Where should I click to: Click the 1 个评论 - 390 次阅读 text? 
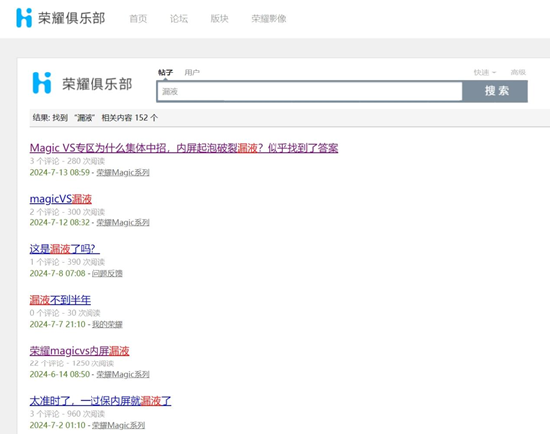tap(67, 262)
